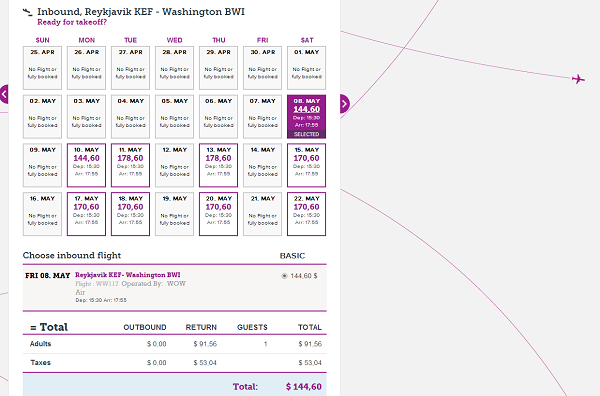Choose the 17. May flight date

pos(86,214)
